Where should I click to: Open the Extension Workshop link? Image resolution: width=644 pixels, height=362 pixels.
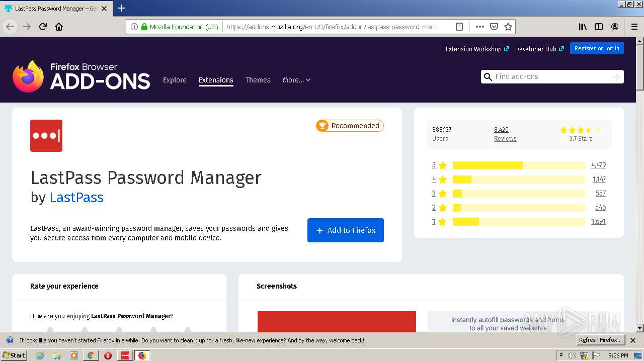pos(477,49)
